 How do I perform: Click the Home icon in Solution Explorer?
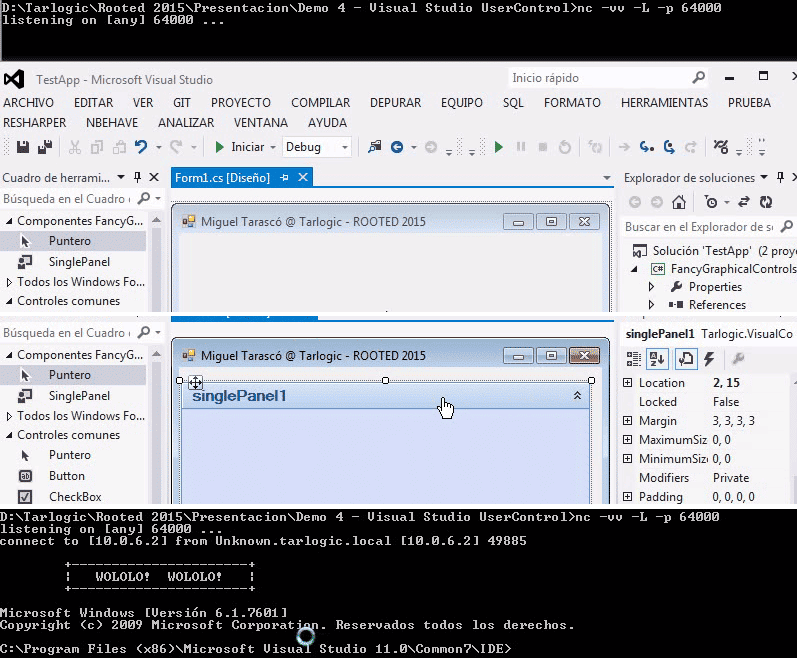[x=679, y=202]
